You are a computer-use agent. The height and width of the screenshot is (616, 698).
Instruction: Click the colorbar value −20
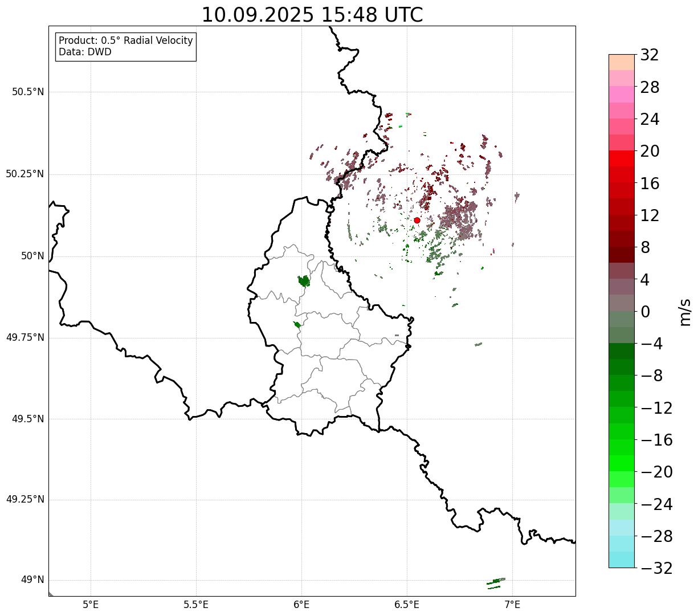coord(656,472)
